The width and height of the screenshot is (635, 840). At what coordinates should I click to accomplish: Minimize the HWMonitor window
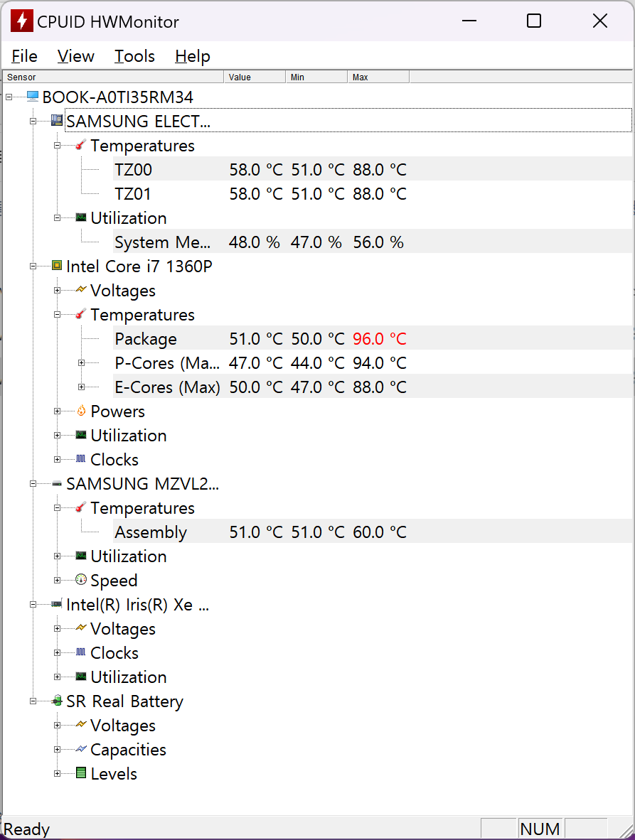[469, 21]
